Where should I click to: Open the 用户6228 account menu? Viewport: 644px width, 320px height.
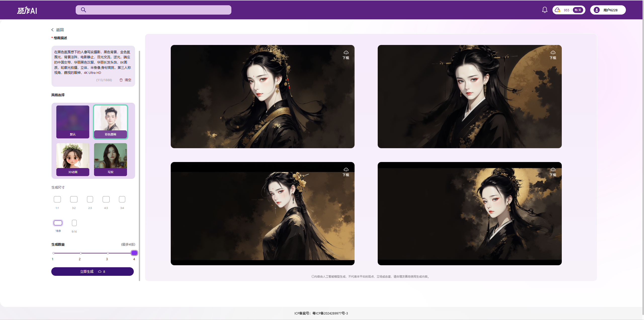click(x=610, y=10)
